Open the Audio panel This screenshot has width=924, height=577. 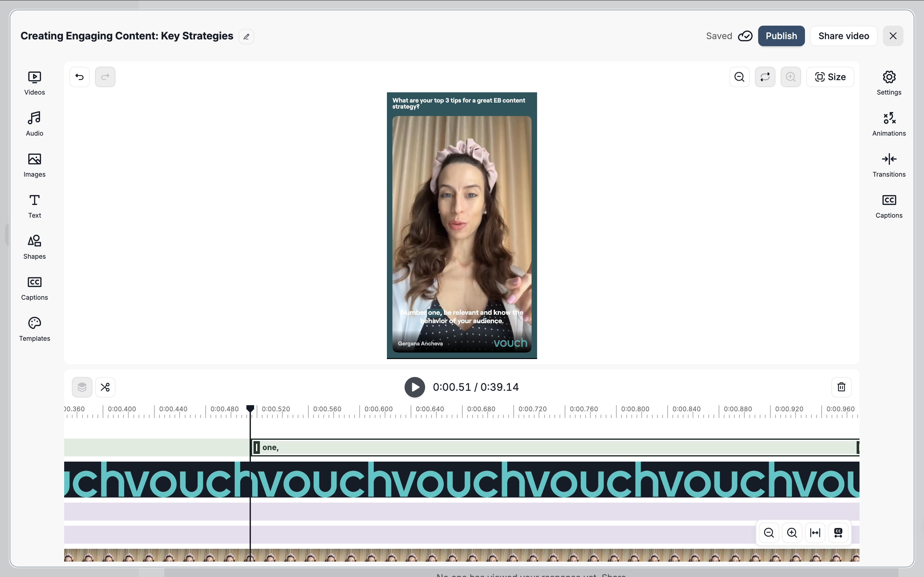[x=34, y=124]
